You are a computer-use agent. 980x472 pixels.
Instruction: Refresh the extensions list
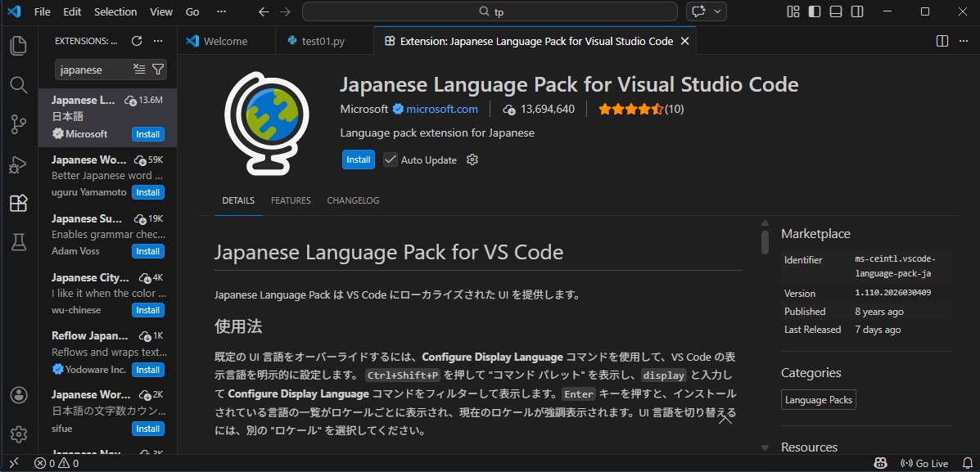137,41
